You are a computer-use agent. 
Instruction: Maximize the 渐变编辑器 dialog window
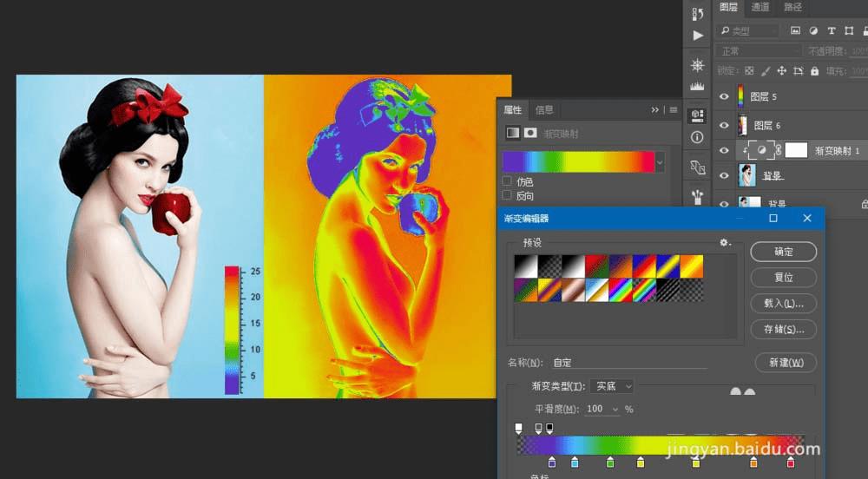click(773, 219)
